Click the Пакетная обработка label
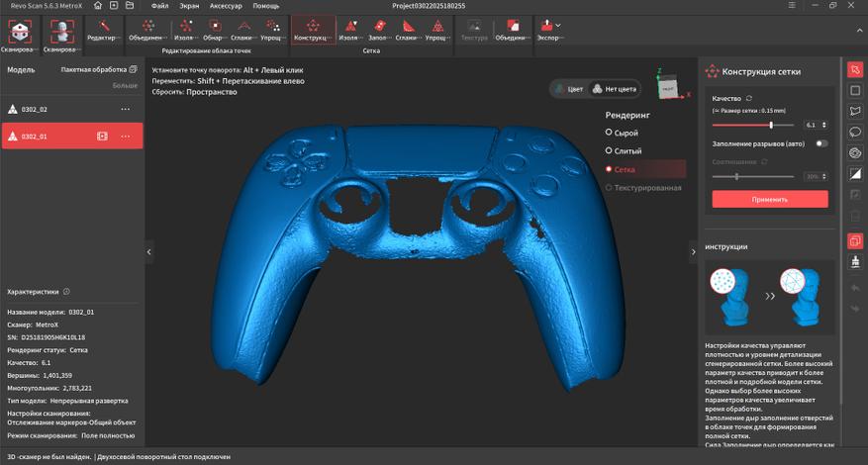This screenshot has width=868, height=465. point(94,69)
